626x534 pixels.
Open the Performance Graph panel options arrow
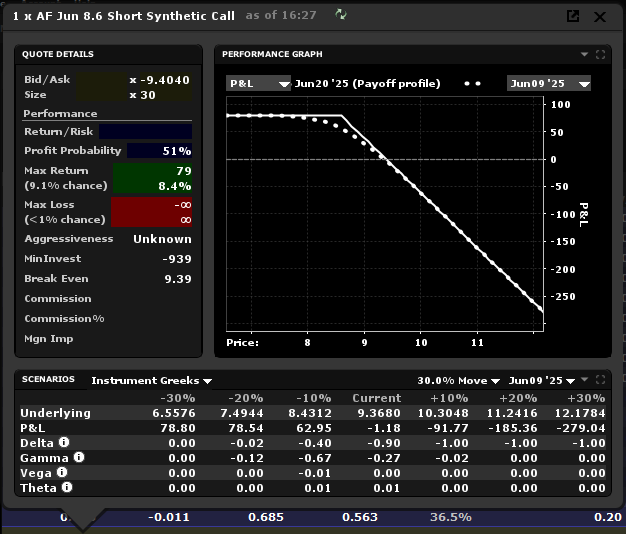pyautogui.click(x=584, y=54)
